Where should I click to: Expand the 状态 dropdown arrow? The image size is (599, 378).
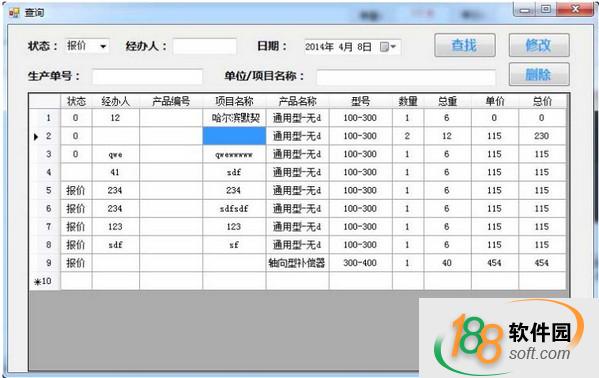[103, 47]
